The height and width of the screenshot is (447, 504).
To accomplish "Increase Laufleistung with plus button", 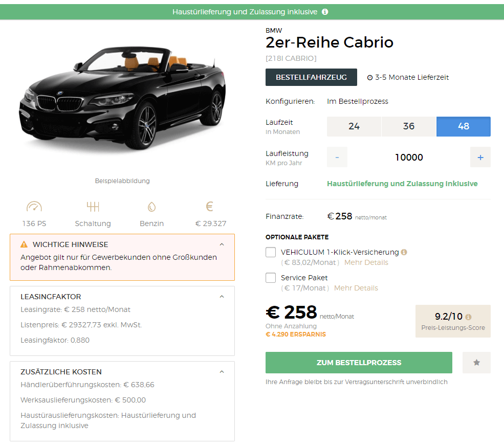I will 480,158.
